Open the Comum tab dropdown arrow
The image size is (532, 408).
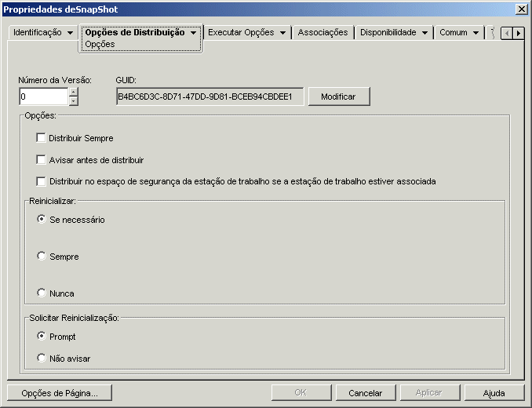(x=476, y=33)
